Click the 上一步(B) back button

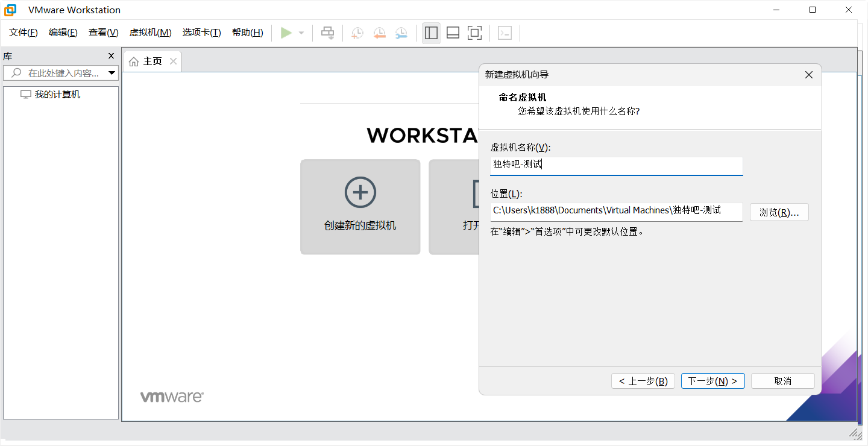pos(643,381)
